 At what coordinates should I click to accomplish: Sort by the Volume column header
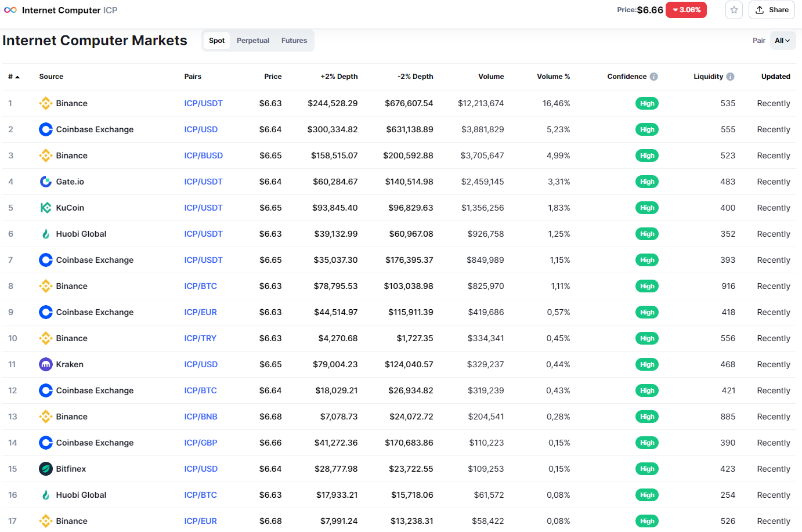pos(491,77)
